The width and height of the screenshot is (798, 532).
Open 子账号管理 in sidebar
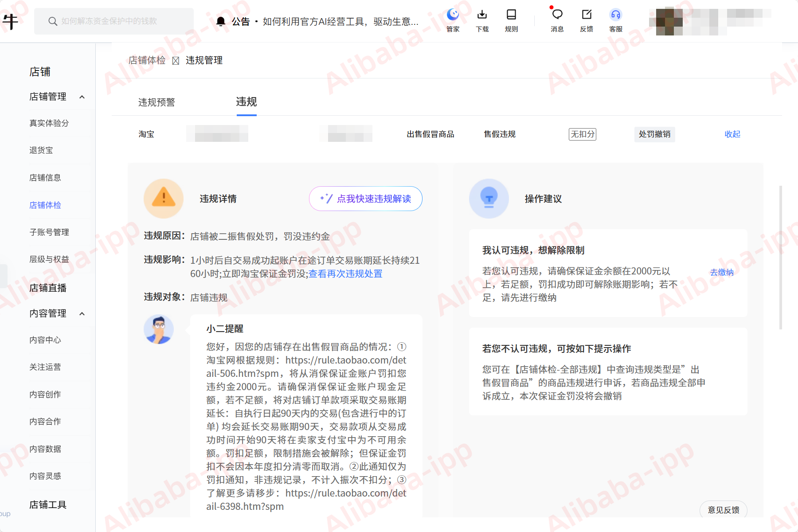(49, 232)
